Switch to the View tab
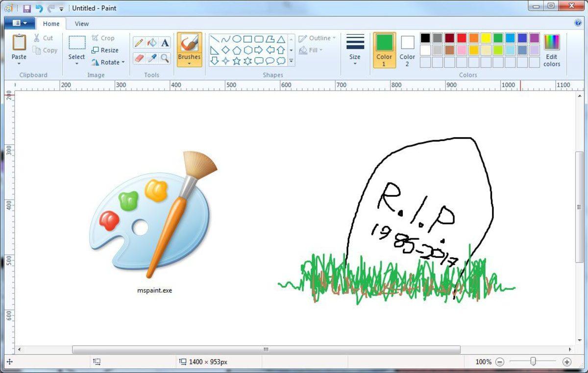Screen dimensions: 588x373 tap(81, 23)
